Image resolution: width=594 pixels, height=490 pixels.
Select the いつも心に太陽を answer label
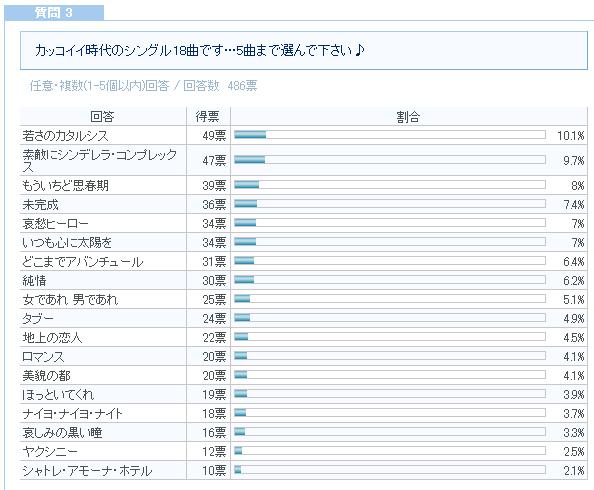(67, 243)
